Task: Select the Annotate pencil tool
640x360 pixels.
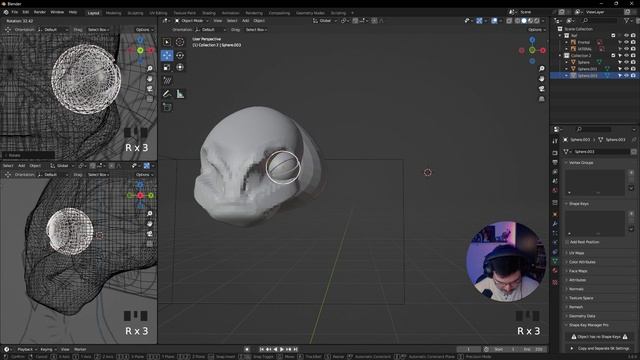Action: (167, 94)
